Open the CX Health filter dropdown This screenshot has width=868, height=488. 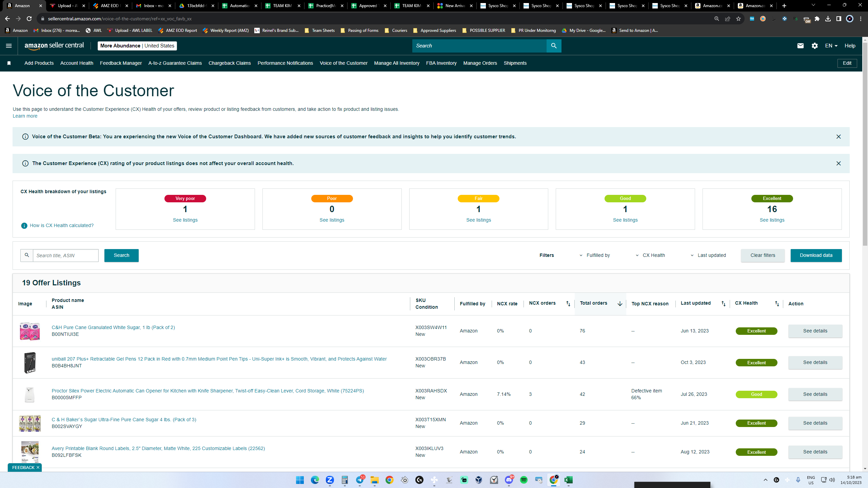tap(650, 256)
